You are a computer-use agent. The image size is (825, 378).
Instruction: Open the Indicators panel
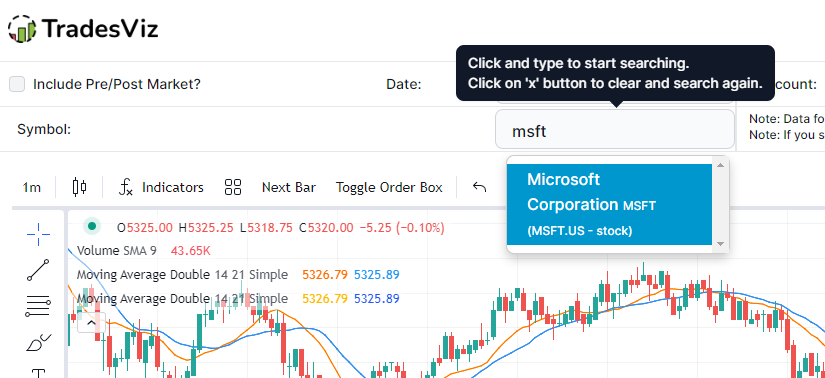[x=161, y=187]
